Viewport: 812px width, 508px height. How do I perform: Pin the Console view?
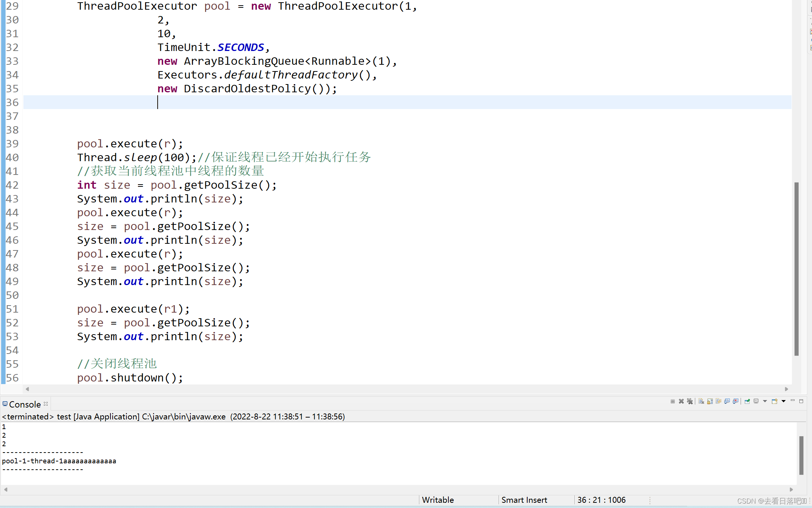point(747,401)
